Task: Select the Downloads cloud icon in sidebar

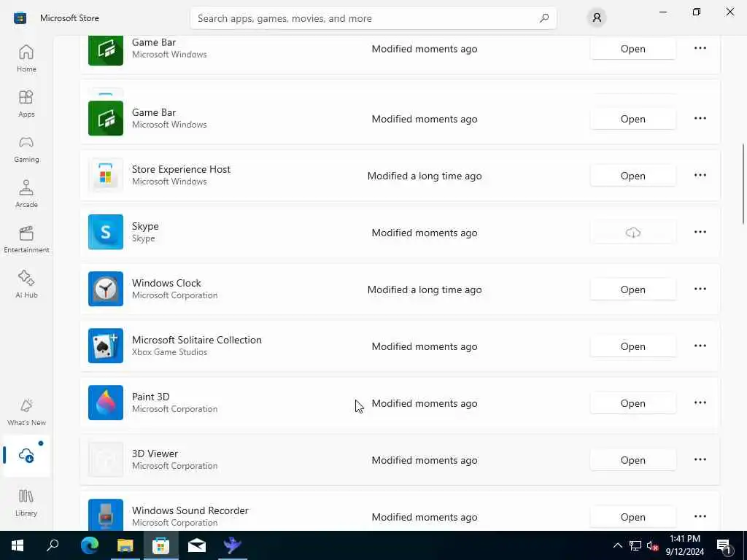Action: click(x=26, y=456)
